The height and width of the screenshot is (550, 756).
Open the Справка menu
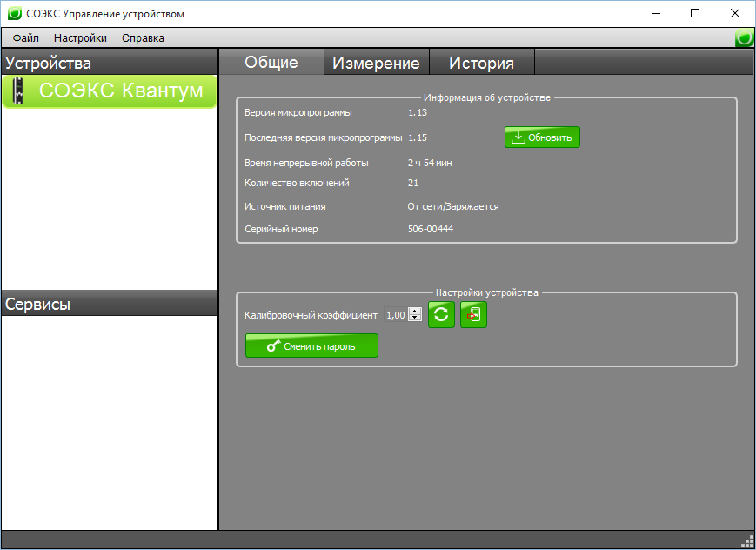click(x=143, y=38)
